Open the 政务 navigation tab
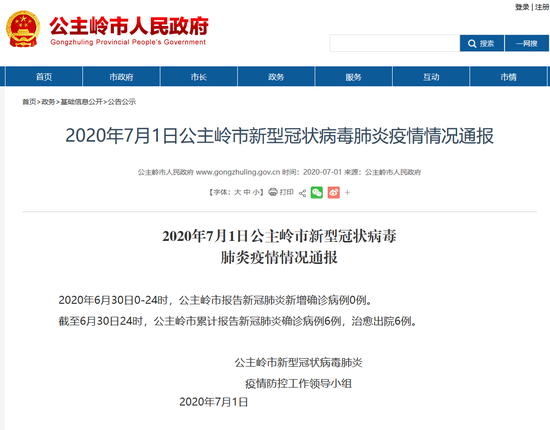 click(x=276, y=76)
